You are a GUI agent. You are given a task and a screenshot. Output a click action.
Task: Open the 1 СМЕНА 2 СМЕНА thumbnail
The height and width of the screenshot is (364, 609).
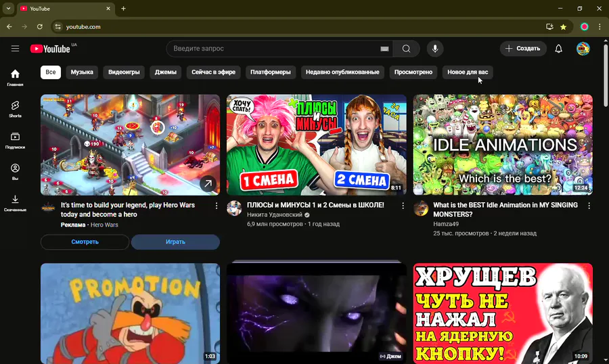point(317,145)
